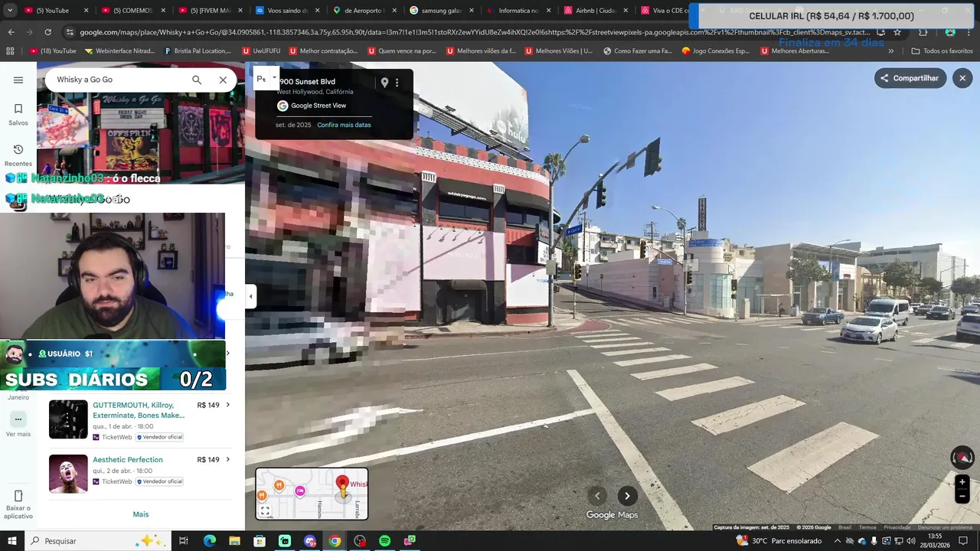Open the Chrome three-dot menu
Viewport: 980px width, 551px height.
pyautogui.click(x=969, y=32)
